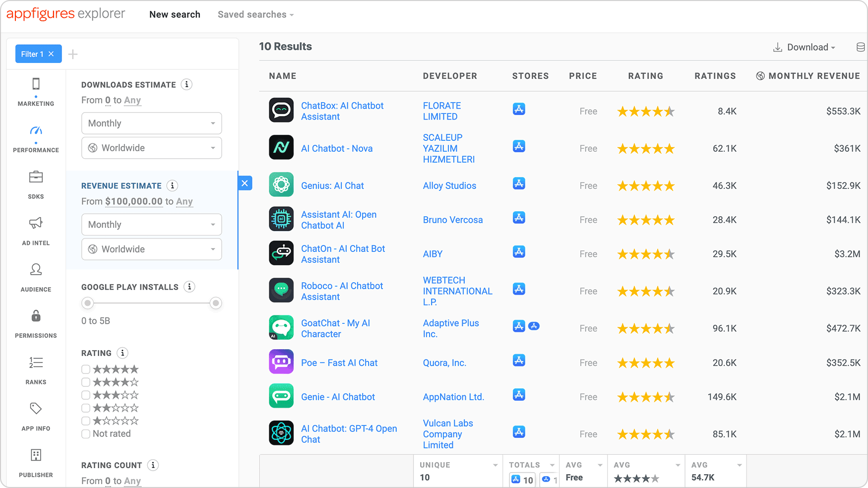
Task: Click the Google Play Installs info icon
Action: (189, 287)
